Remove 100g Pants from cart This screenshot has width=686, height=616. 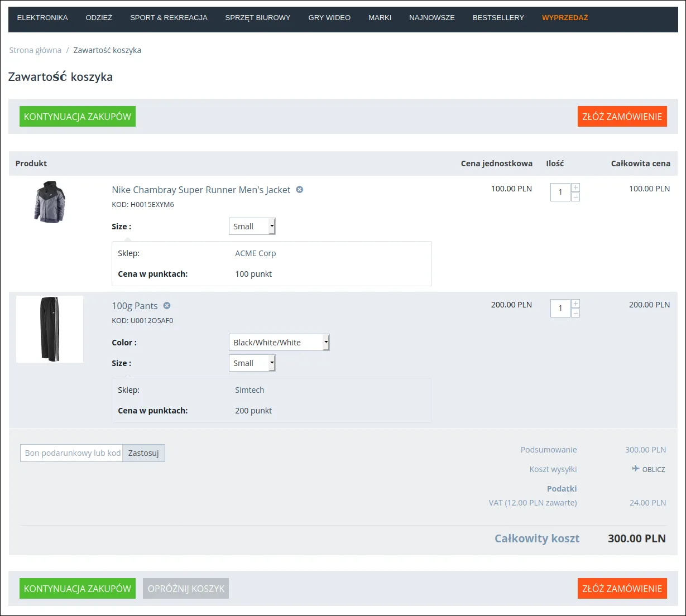(x=167, y=306)
